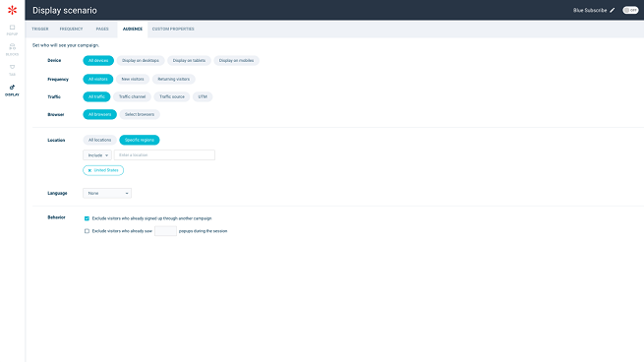Click the Blue Subscribe campaign name
This screenshot has height=362, width=644.
pos(590,10)
